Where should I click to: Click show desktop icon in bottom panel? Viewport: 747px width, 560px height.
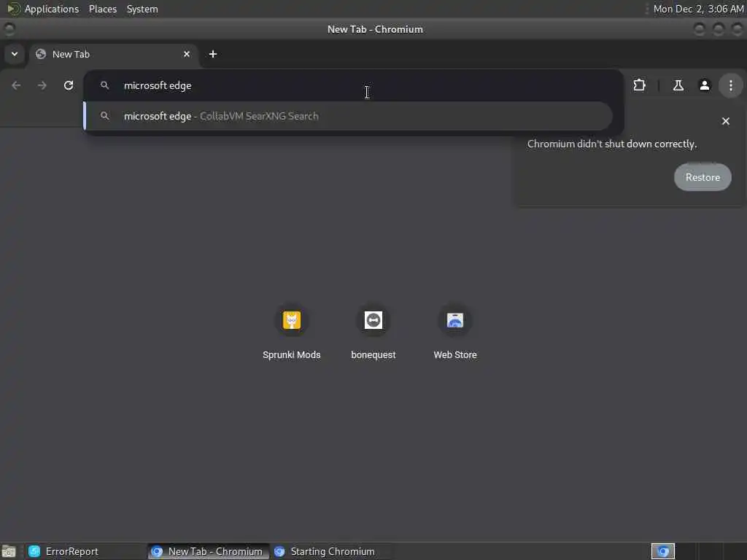(9, 551)
